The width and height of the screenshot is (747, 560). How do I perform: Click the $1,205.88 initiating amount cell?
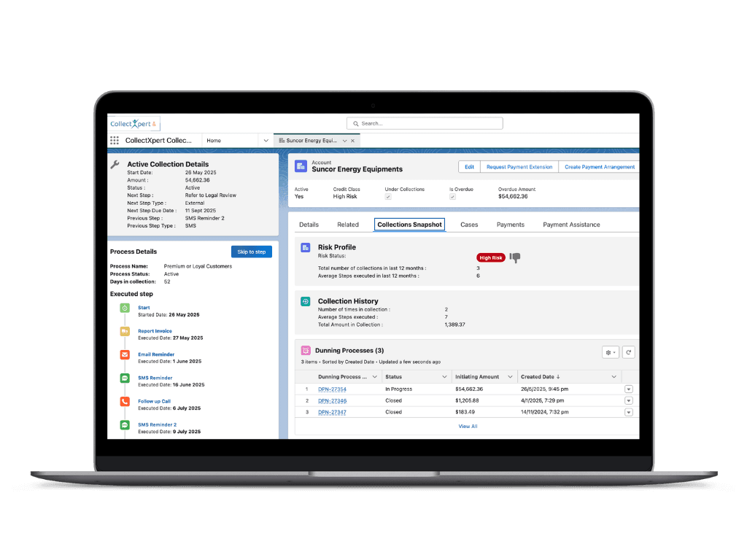click(x=467, y=400)
